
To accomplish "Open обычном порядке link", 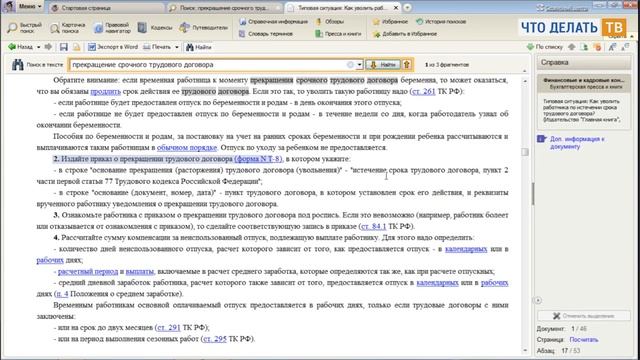I will click(x=187, y=147).
